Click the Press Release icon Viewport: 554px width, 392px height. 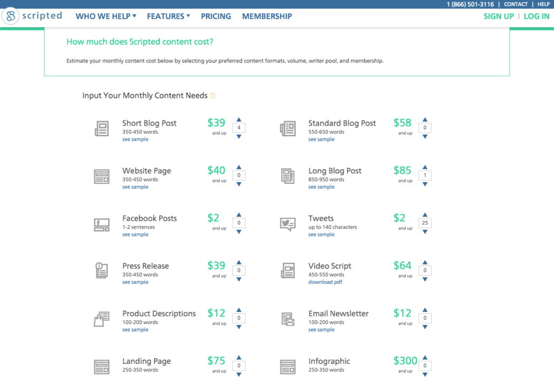(102, 270)
